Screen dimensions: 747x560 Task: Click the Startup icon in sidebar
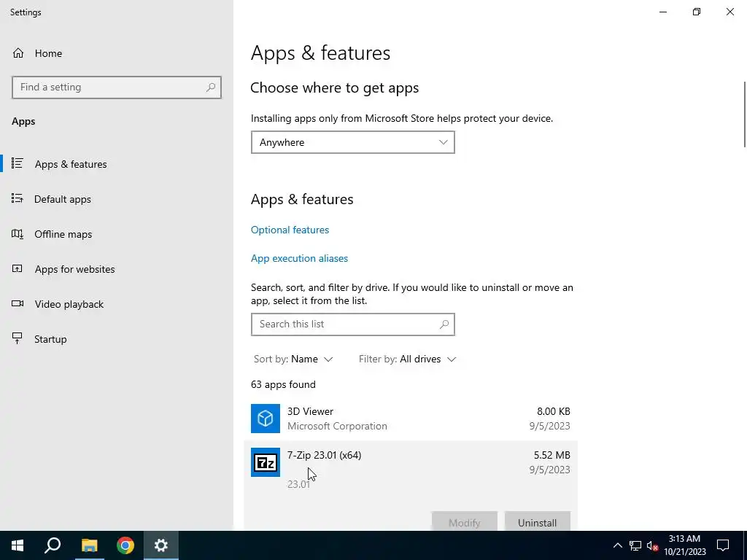tap(18, 338)
